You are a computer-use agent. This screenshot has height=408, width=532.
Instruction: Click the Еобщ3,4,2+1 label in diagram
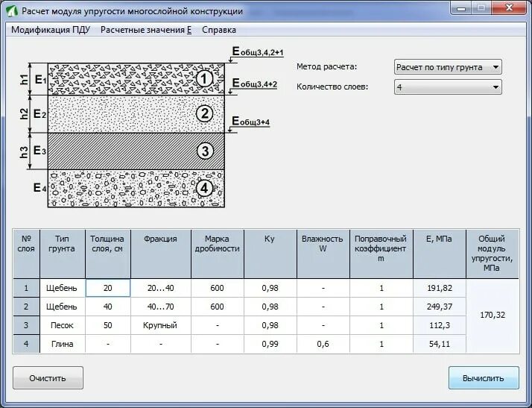258,51
